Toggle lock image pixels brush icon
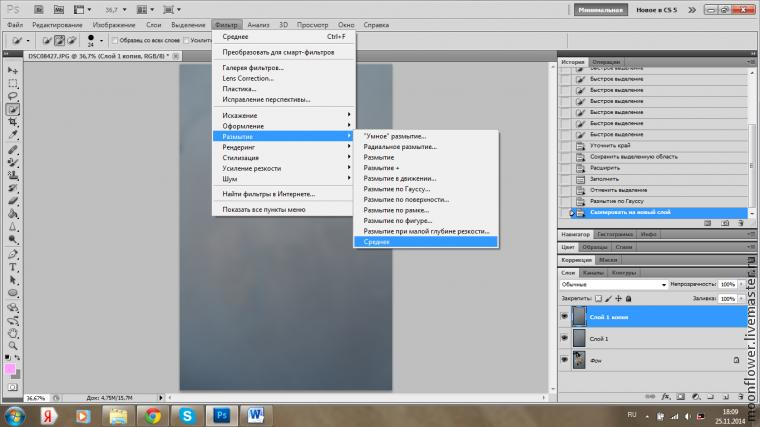760x427 pixels. pyautogui.click(x=608, y=299)
